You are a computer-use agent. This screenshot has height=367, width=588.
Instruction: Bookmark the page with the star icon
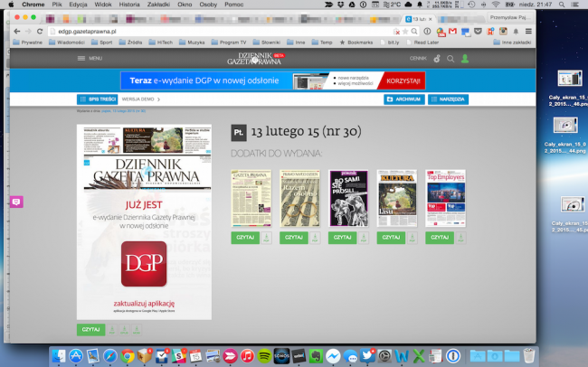[x=405, y=32]
